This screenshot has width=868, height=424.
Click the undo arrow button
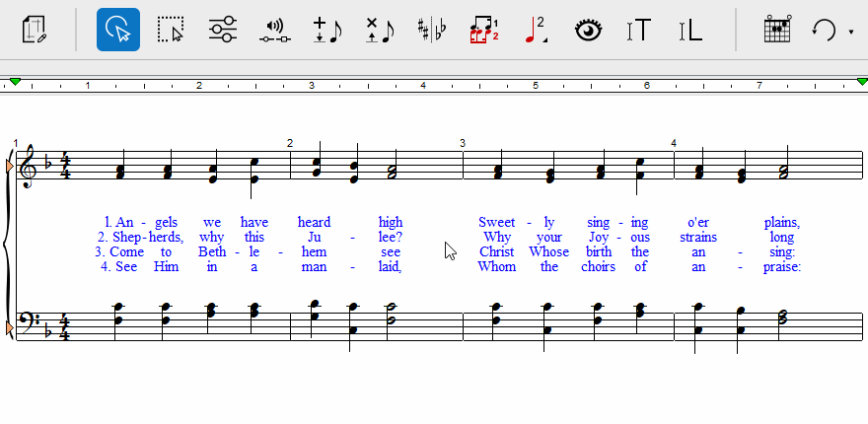825,30
